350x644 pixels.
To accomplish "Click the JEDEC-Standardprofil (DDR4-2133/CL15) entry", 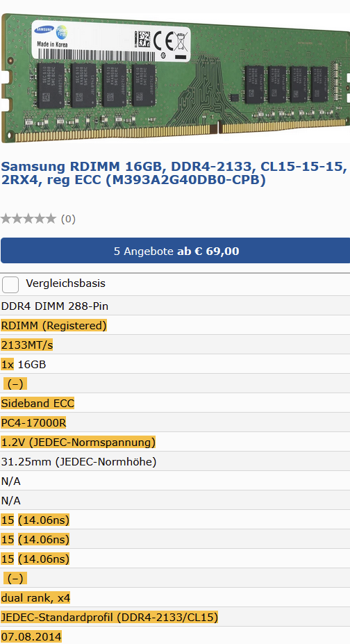I will point(110,618).
